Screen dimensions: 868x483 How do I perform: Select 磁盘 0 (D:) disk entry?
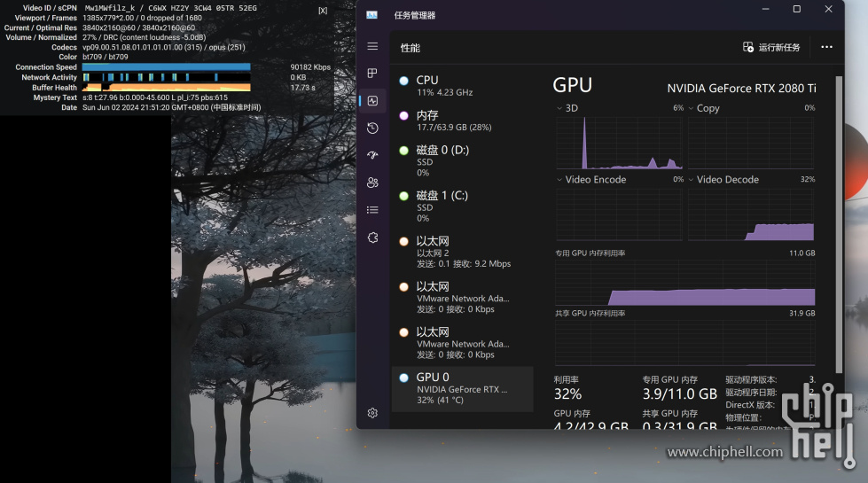point(462,161)
